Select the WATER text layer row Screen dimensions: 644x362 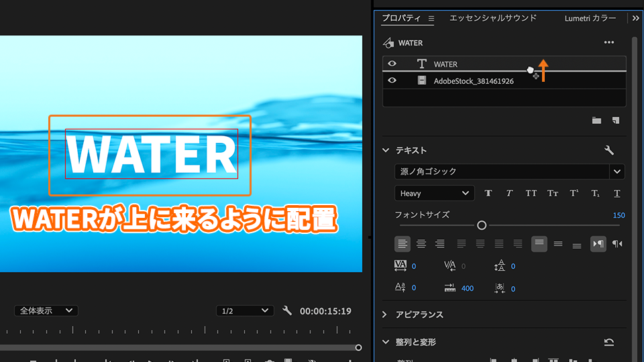[504, 64]
